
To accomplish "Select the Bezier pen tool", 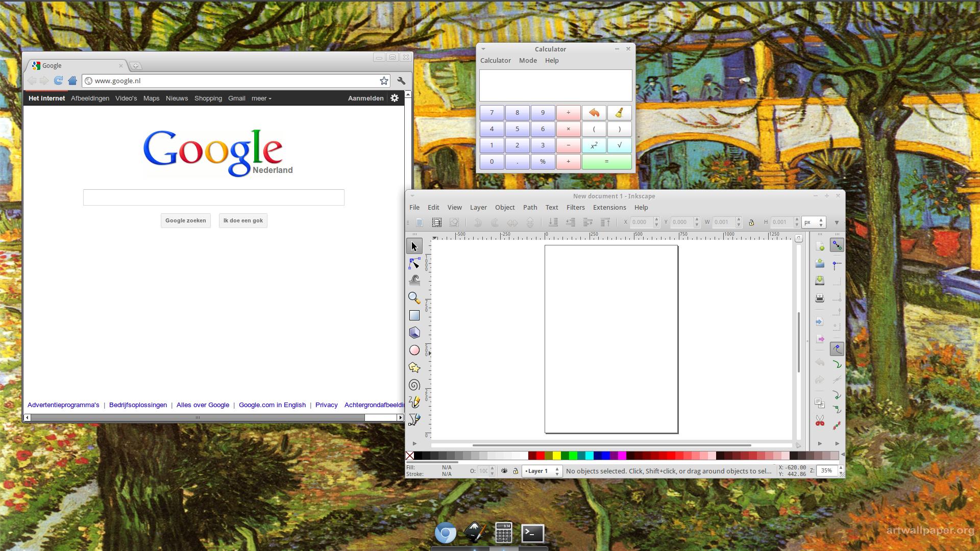I will pyautogui.click(x=414, y=419).
